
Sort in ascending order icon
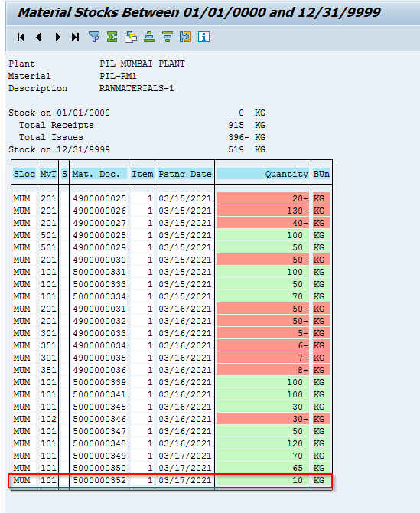pyautogui.click(x=149, y=37)
